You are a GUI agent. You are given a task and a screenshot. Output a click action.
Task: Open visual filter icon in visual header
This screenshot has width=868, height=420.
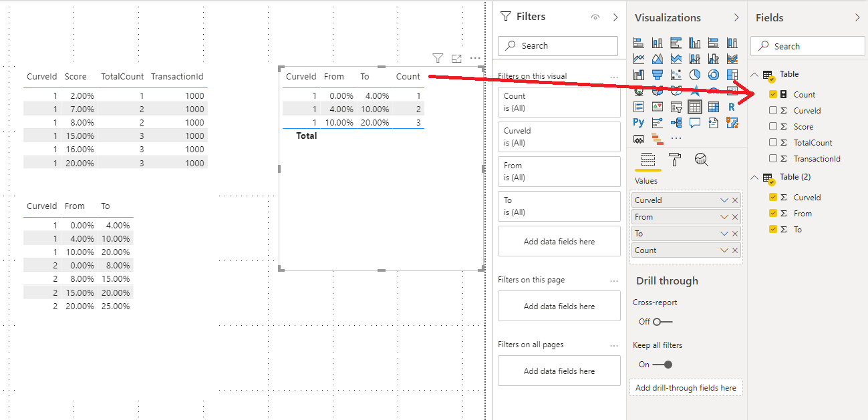click(x=438, y=58)
